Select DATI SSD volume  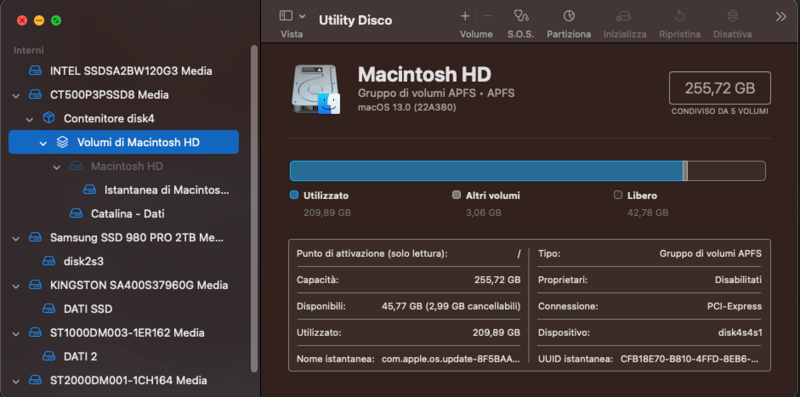pos(88,309)
